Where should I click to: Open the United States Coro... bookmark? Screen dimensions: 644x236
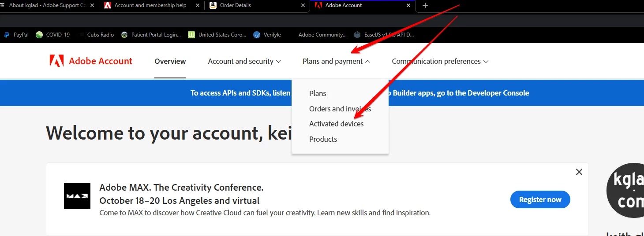[217, 35]
